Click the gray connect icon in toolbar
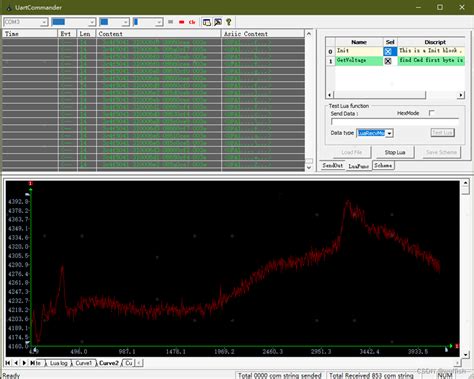 171,22
